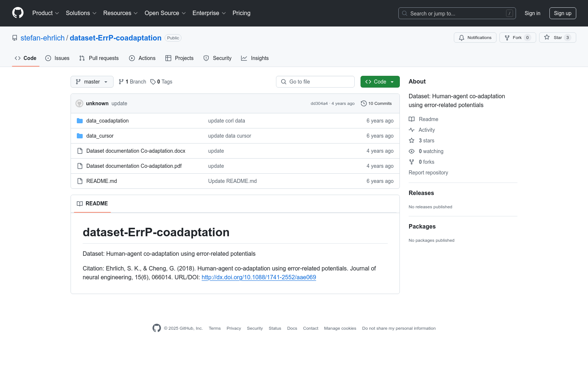Star the repository via star icon
The height and width of the screenshot is (368, 588).
point(547,38)
